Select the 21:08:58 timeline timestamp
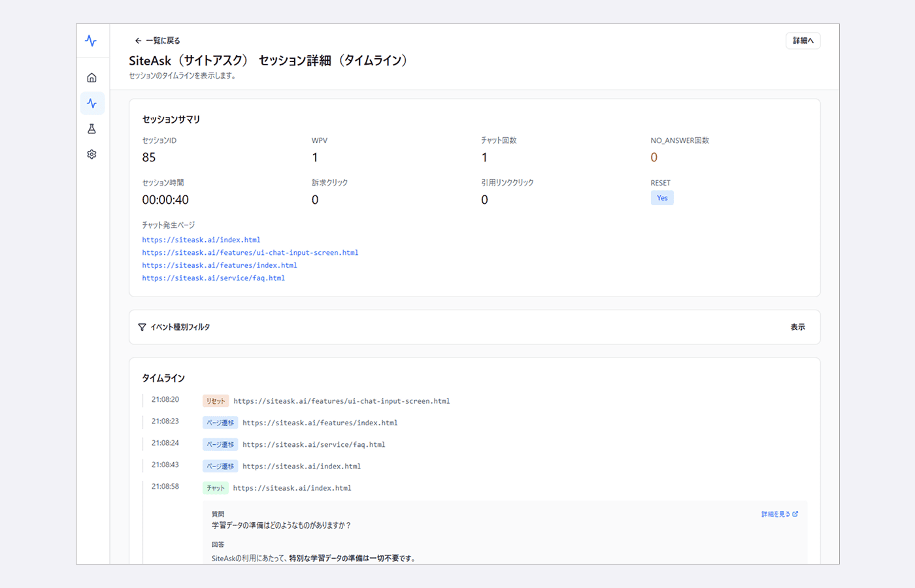This screenshot has height=588, width=915. click(x=165, y=487)
